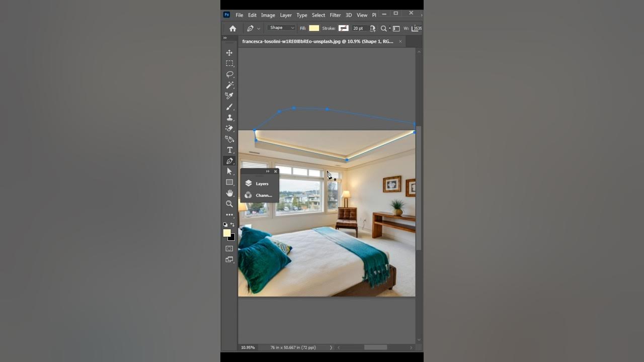The image size is (644, 362).
Task: Select the Rectangle shape tool
Action: click(x=229, y=183)
